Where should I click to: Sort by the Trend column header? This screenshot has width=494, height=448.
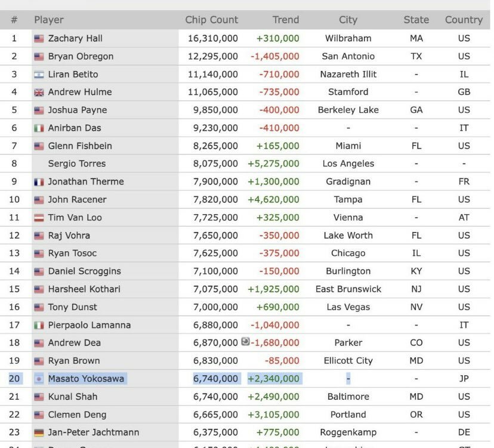tap(285, 20)
